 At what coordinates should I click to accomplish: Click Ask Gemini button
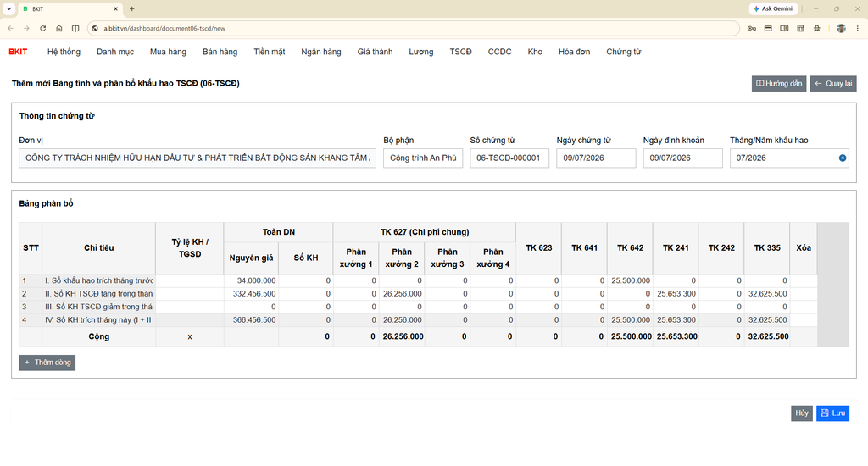pyautogui.click(x=773, y=8)
